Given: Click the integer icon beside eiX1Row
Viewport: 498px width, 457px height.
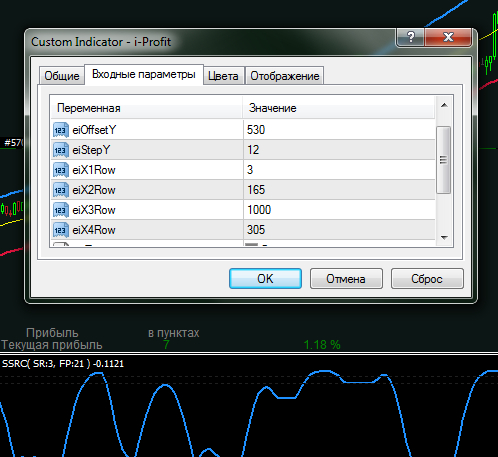Looking at the screenshot, I should 61,170.
